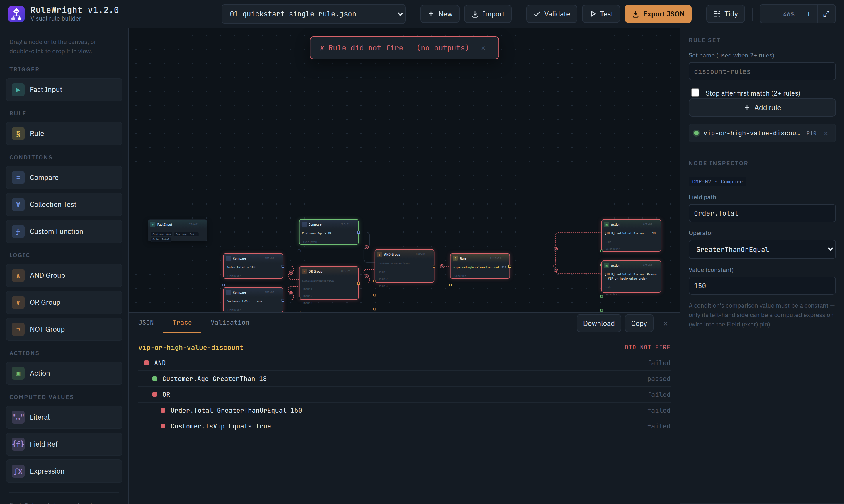
Task: Select the Compare Customer.IsVip = true node
Action: point(253,300)
